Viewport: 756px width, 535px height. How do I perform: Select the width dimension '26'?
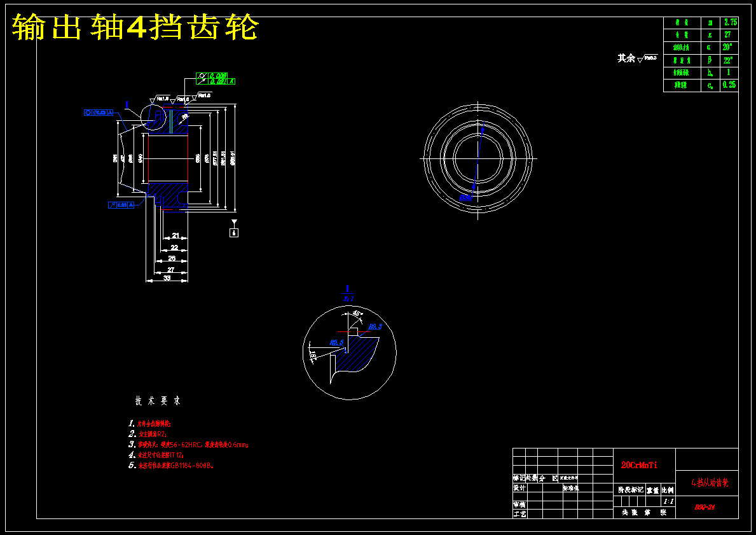[x=172, y=258]
